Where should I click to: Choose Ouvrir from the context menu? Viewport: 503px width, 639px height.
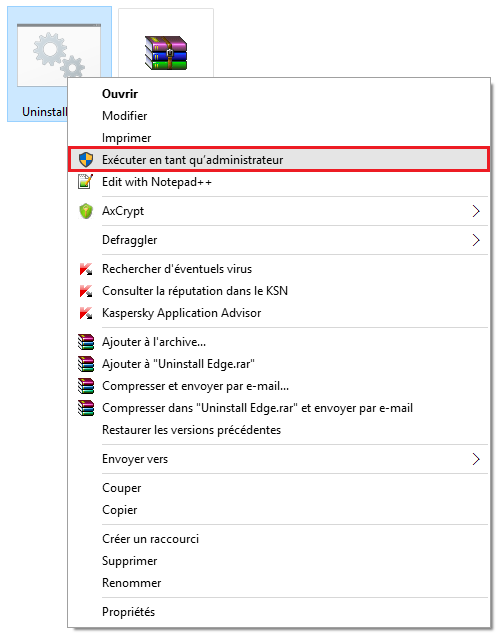click(120, 94)
